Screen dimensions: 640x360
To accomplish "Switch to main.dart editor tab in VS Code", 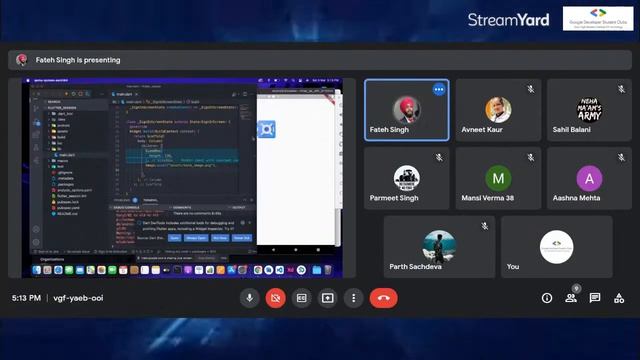I will (124, 94).
